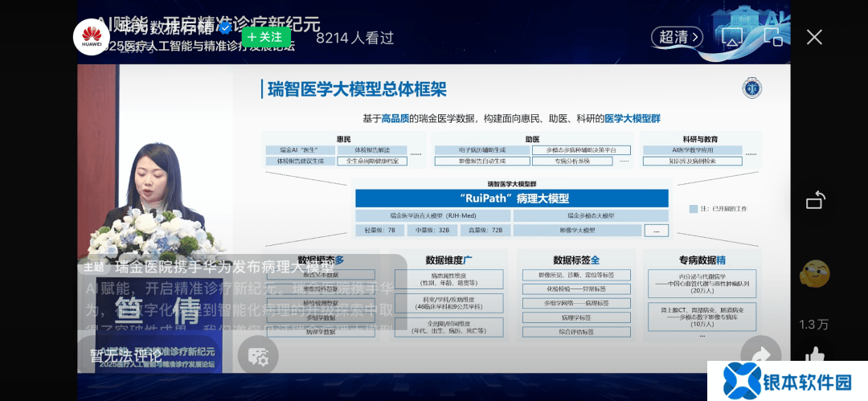Tap the 主题 topic tag
868x401 pixels.
pos(93,268)
